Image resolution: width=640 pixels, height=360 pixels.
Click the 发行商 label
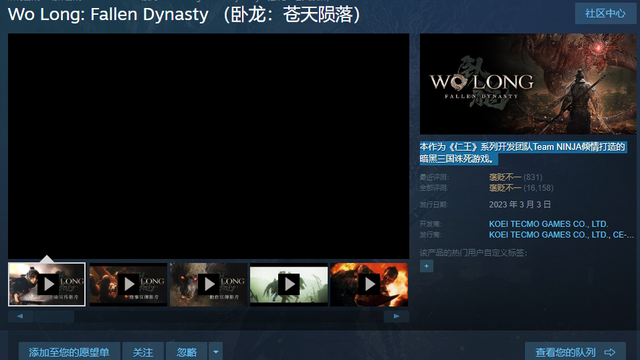pos(431,235)
